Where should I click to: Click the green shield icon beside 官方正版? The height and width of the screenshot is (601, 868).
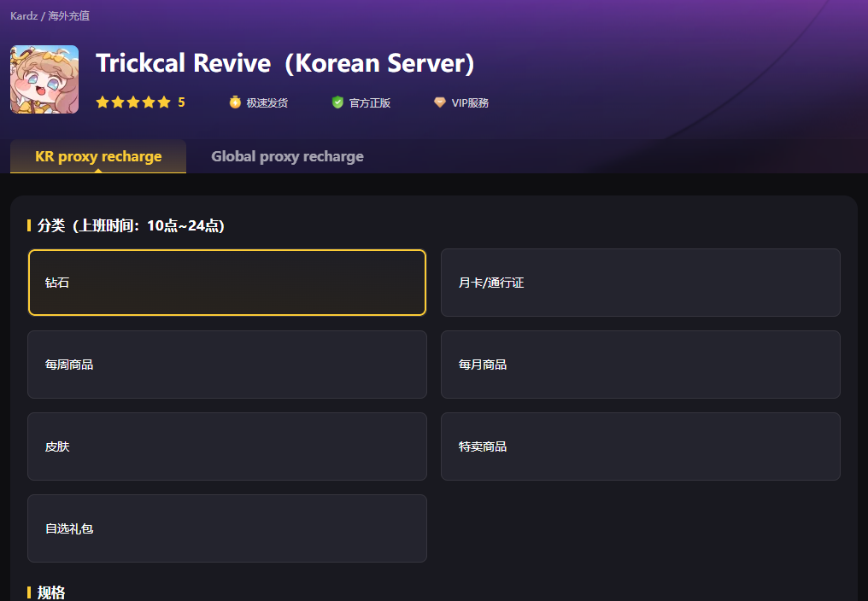tap(337, 102)
